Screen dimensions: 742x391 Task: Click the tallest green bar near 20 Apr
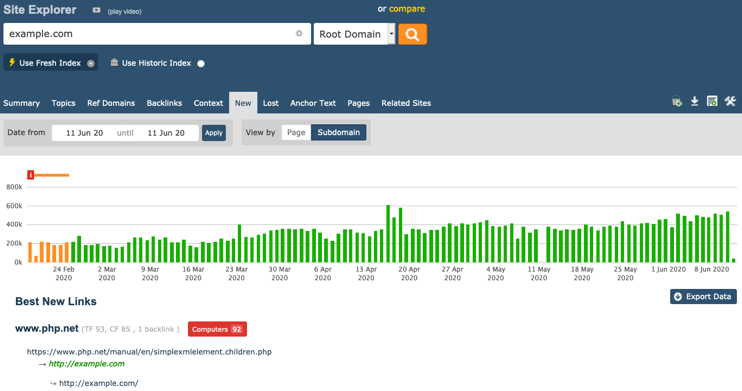click(388, 233)
